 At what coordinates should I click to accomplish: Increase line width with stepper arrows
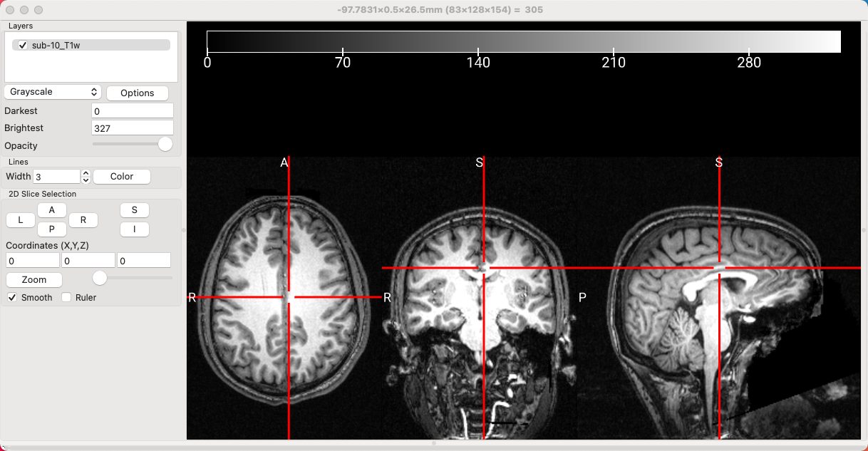tap(86, 173)
